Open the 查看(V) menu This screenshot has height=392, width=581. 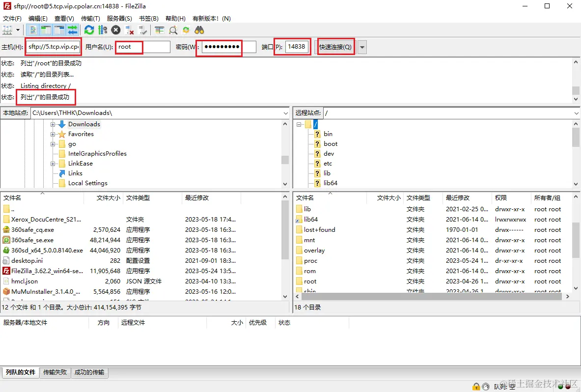point(64,19)
